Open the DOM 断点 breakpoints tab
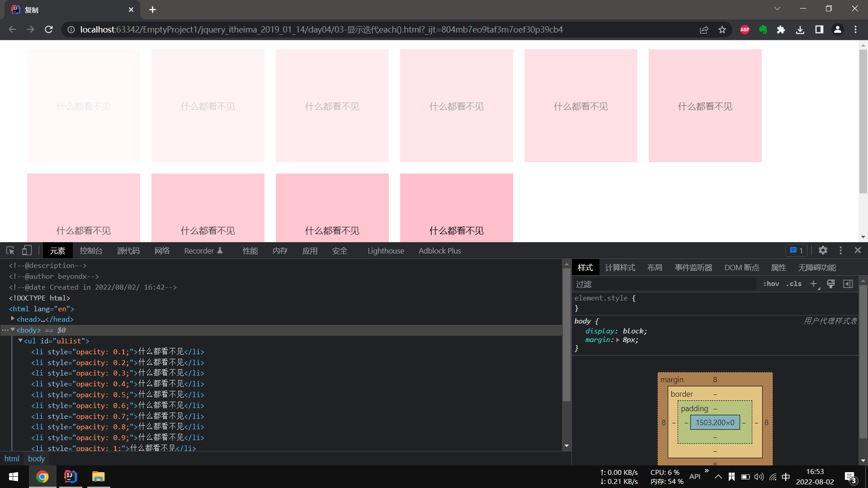Image resolution: width=868 pixels, height=488 pixels. coord(741,267)
